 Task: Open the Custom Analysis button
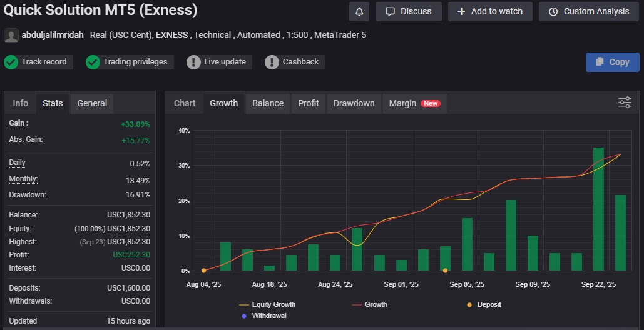[x=589, y=11]
